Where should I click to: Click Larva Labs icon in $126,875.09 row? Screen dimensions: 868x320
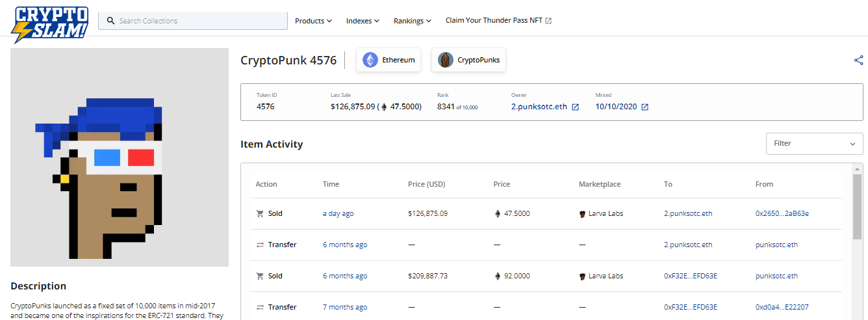coord(582,213)
